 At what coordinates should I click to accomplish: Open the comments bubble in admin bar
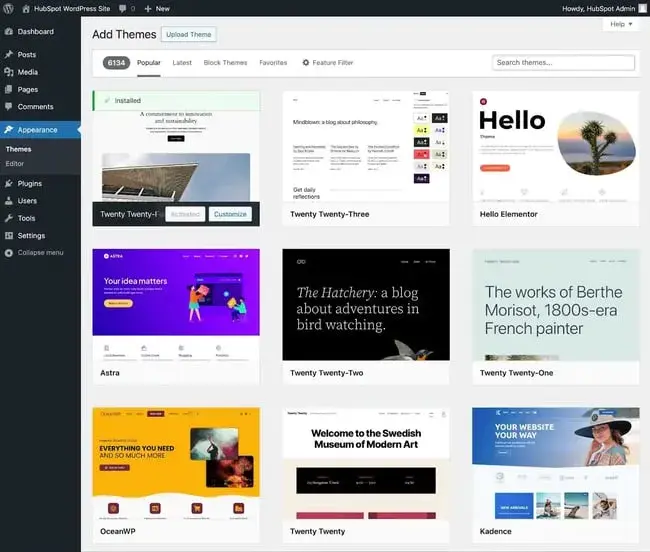pyautogui.click(x=125, y=8)
